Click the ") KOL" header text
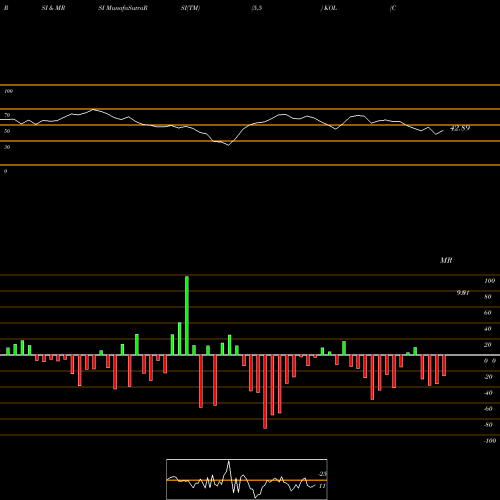 click(x=329, y=8)
